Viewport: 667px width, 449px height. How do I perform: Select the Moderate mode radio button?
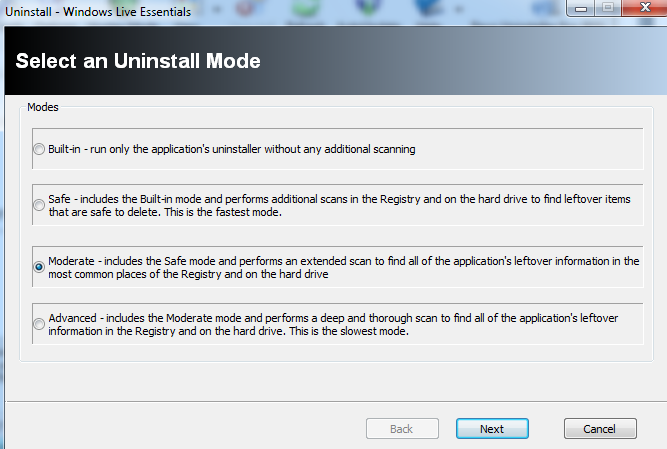pos(39,267)
